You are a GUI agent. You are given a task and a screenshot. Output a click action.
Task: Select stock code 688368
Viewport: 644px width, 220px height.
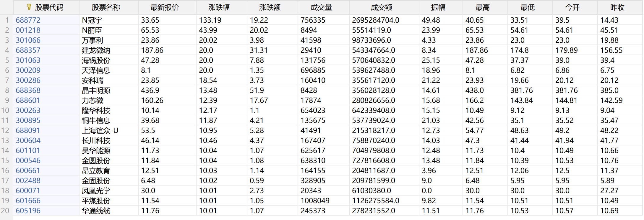coord(28,90)
